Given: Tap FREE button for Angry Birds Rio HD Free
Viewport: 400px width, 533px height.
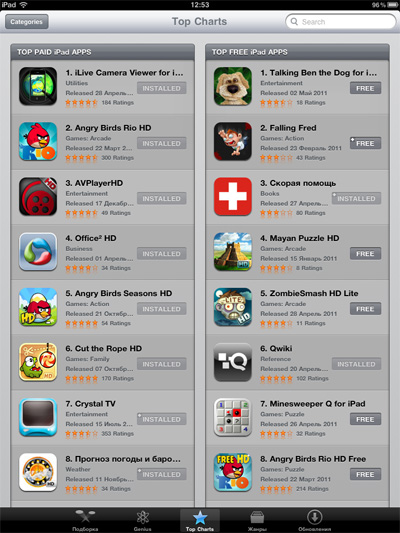Looking at the screenshot, I should click(x=365, y=475).
